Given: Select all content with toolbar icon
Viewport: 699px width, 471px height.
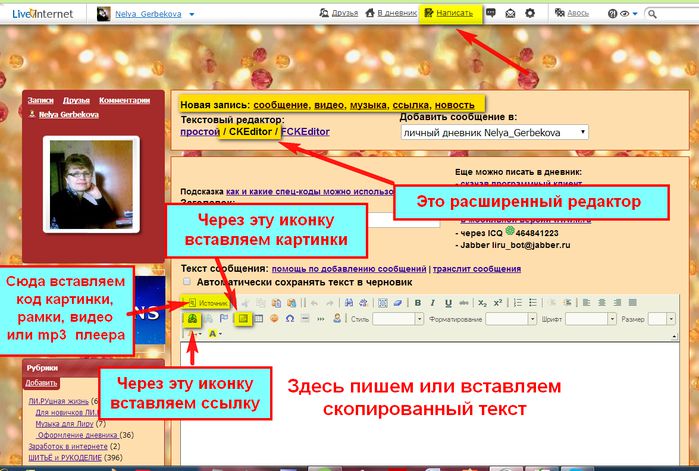Looking at the screenshot, I should 382,303.
